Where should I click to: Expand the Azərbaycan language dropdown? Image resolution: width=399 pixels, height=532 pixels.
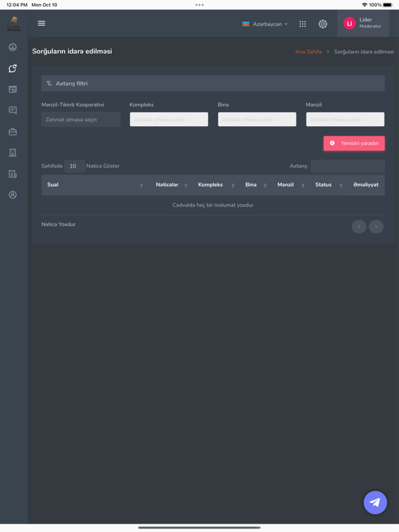tap(265, 24)
